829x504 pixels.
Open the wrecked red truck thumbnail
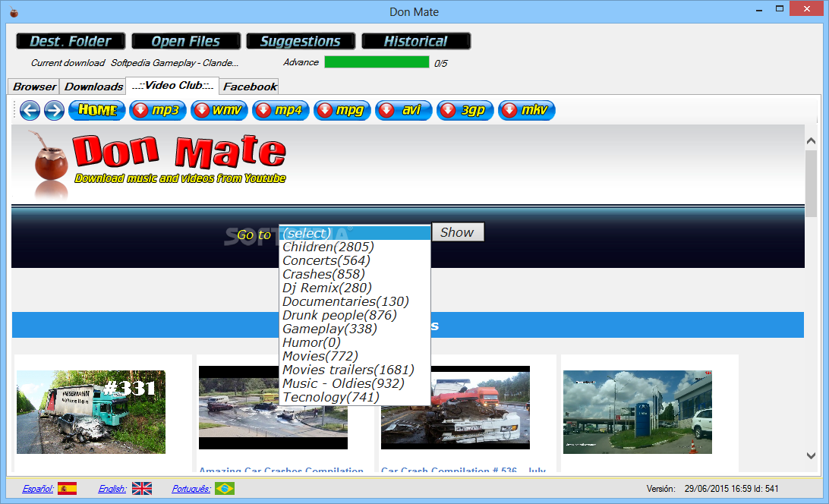click(x=455, y=408)
